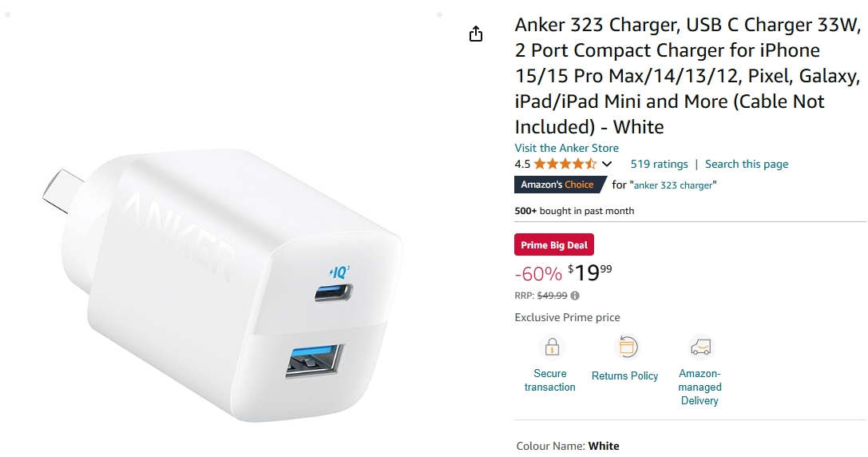Screen dimensions: 868x457
Task: Click the Prime Big Deal badge
Action: point(554,244)
